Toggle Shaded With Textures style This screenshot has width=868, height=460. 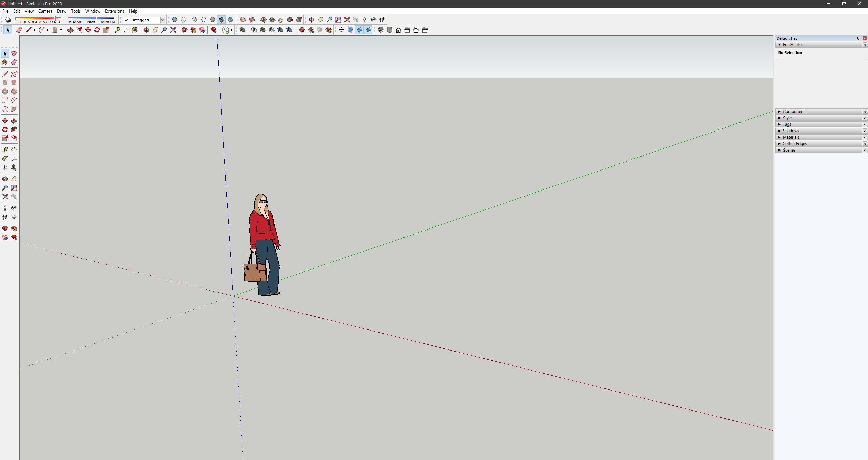point(222,20)
